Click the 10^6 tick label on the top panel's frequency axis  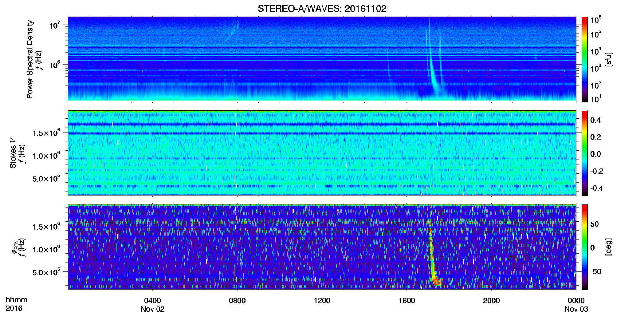tap(55, 65)
